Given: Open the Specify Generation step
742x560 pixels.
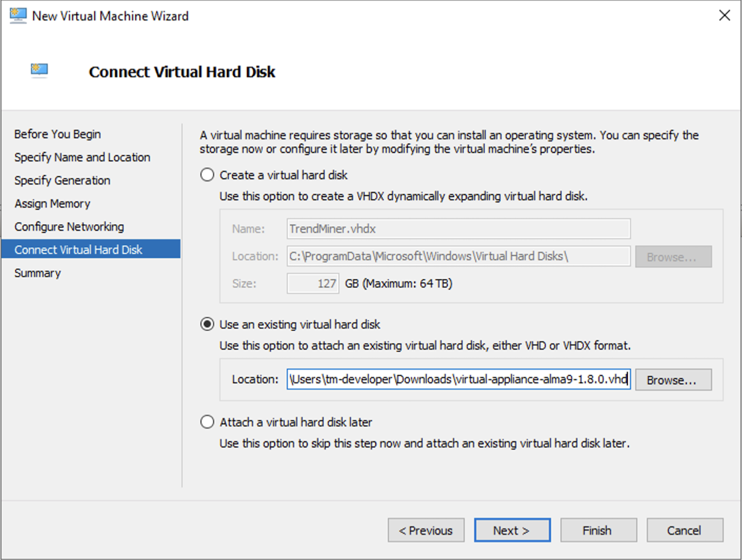Looking at the screenshot, I should click(x=62, y=180).
